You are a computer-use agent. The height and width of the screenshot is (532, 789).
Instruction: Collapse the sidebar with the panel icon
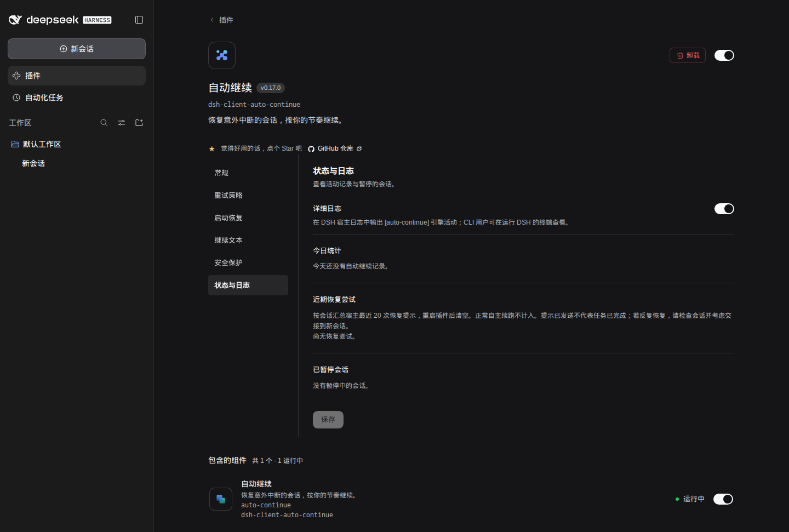coord(139,20)
